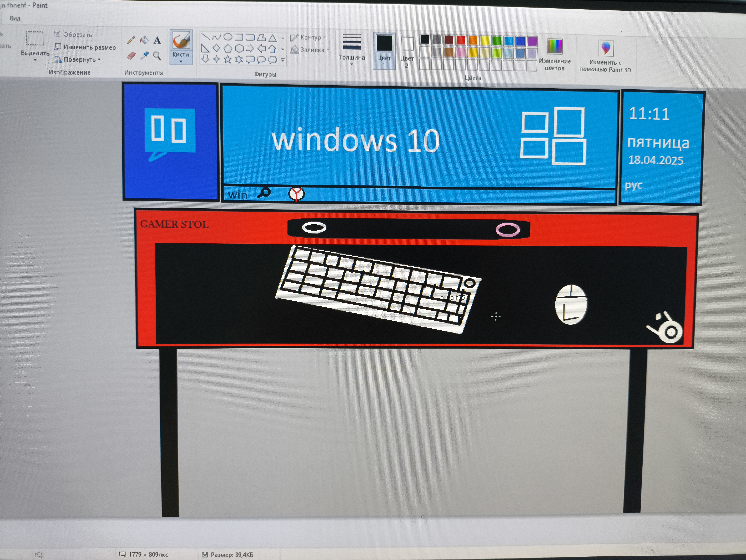Open Изменение цветов color editor
Screen dimensions: 746x560
tap(555, 55)
